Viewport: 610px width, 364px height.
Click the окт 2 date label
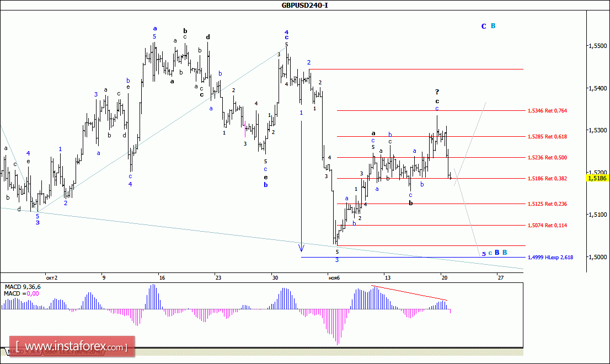(x=52, y=277)
